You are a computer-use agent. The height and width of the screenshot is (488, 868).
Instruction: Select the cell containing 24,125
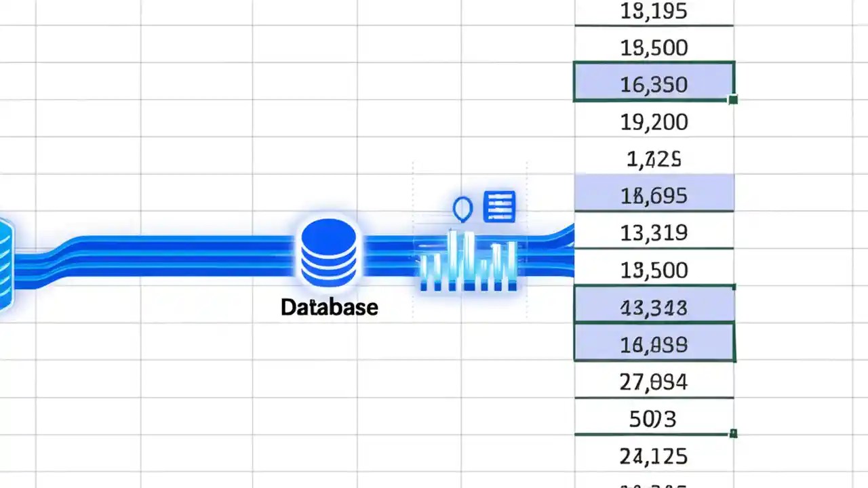coord(653,455)
